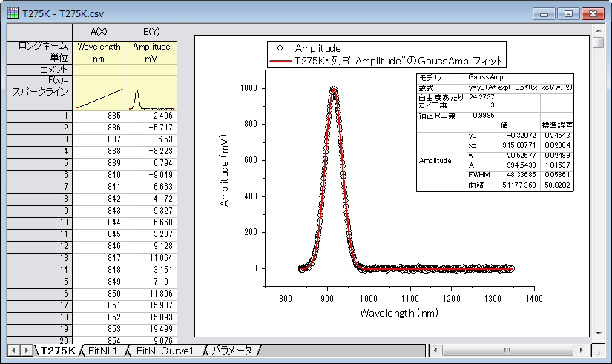
Task: Click the Wavelength sparkline thumbnail
Action: (x=99, y=99)
